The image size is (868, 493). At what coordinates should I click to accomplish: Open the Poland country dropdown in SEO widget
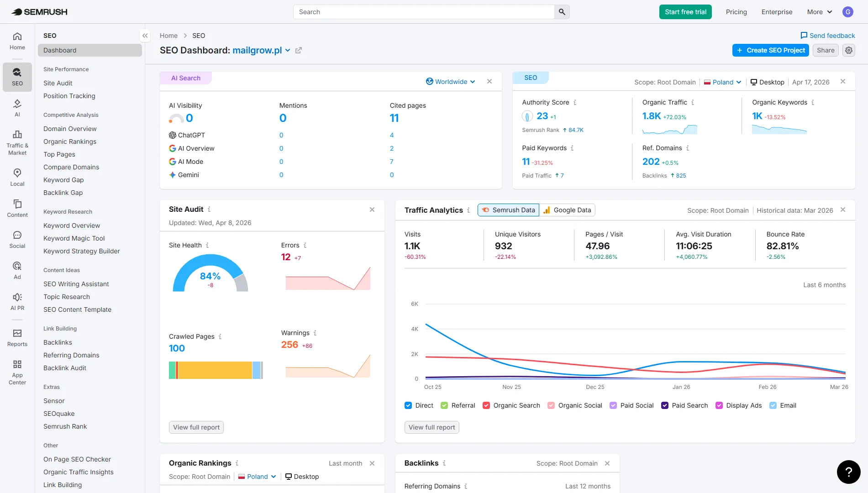click(x=723, y=82)
